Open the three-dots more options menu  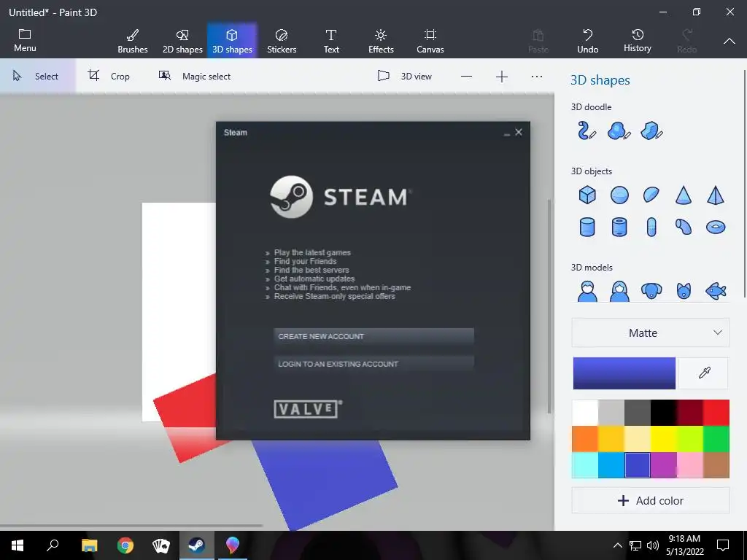click(x=536, y=76)
